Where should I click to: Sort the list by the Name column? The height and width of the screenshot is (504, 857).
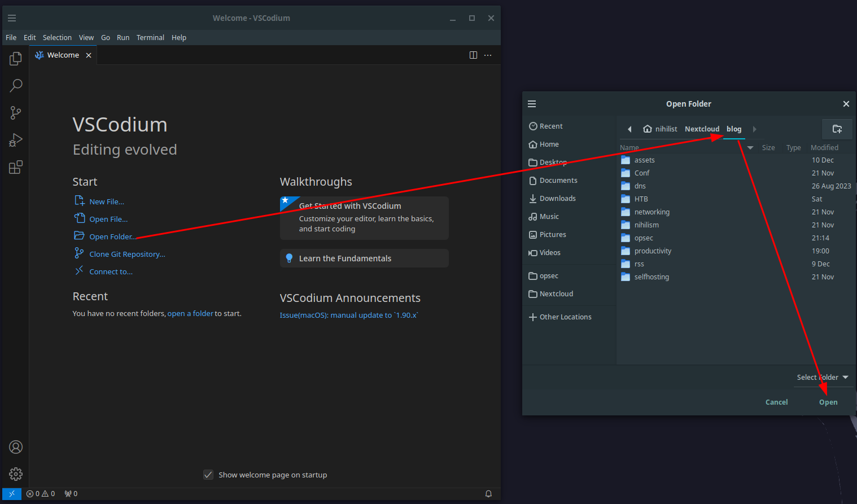tap(687, 148)
